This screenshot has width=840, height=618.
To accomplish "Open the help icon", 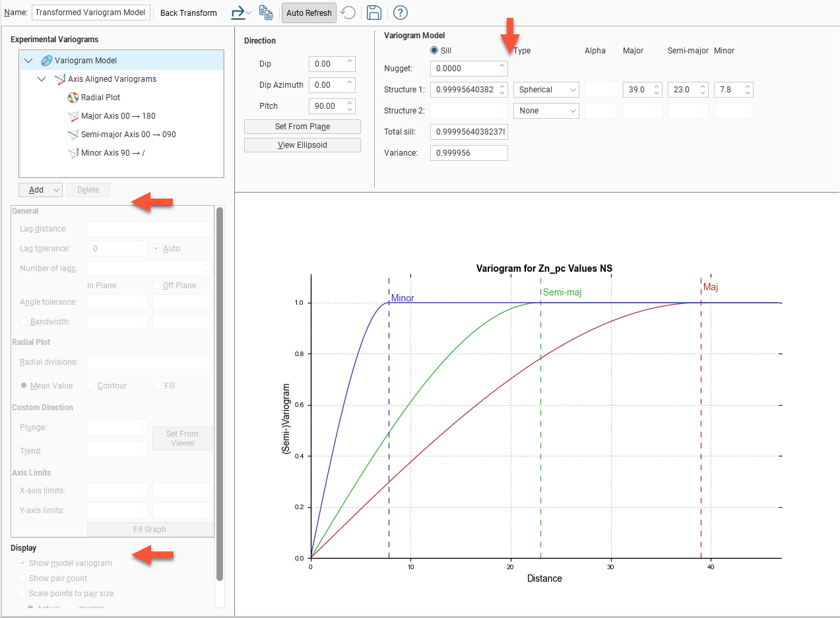I will tap(400, 13).
